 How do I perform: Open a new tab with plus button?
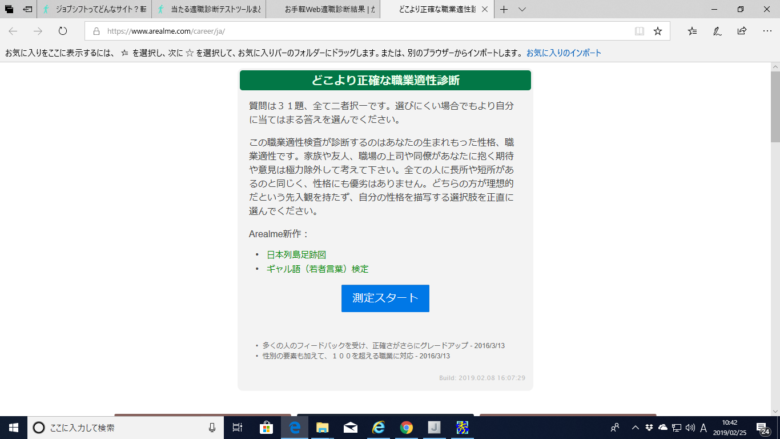click(504, 9)
